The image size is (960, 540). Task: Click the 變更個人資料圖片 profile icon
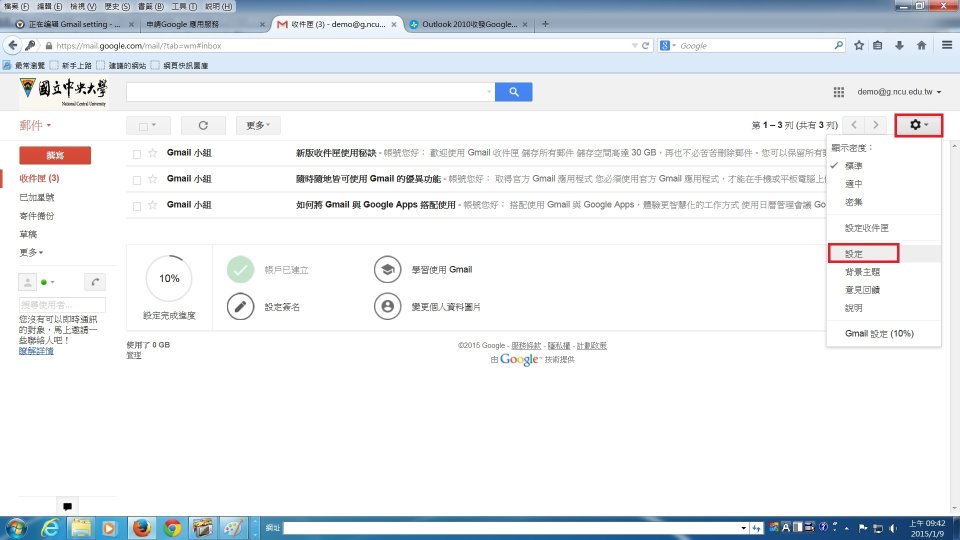386,306
